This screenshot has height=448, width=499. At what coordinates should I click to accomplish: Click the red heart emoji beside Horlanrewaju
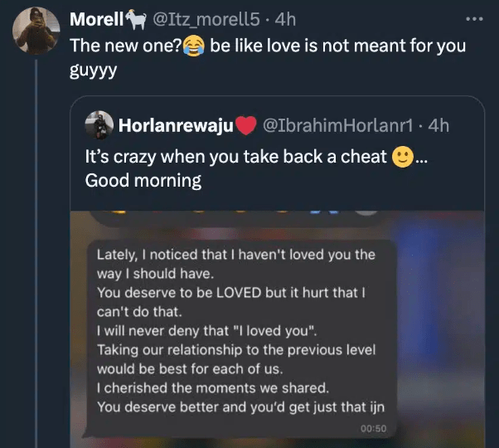coord(246,126)
